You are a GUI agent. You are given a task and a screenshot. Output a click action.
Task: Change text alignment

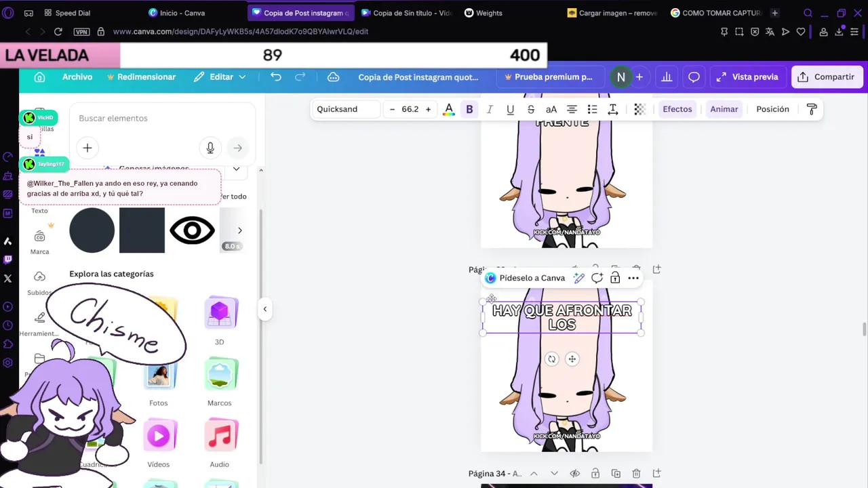pyautogui.click(x=572, y=109)
